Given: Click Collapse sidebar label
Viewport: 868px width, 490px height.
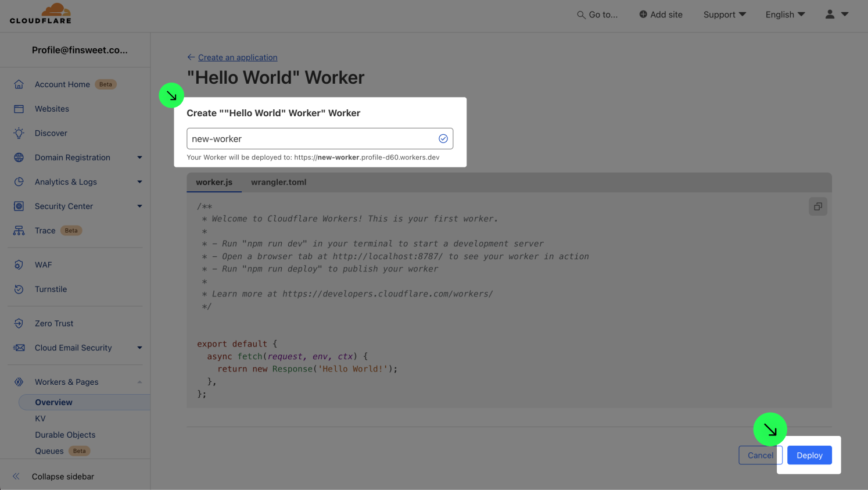Looking at the screenshot, I should 63,477.
